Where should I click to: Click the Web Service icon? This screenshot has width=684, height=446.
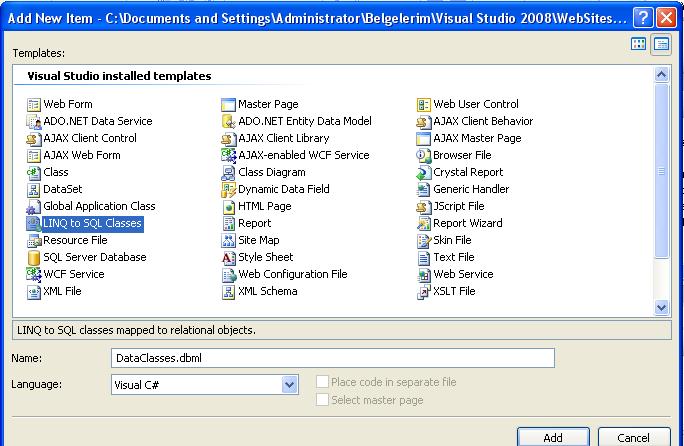pos(424,275)
